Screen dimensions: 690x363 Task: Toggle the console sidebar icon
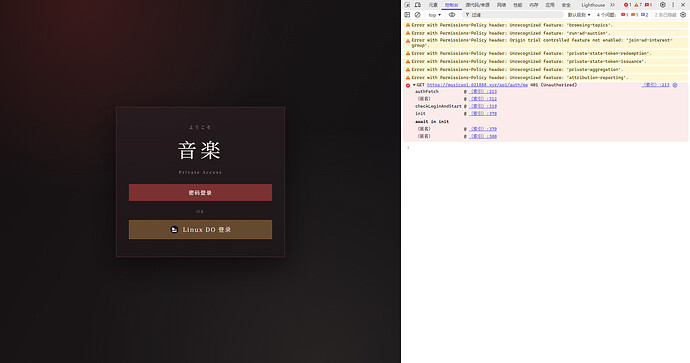click(x=407, y=15)
